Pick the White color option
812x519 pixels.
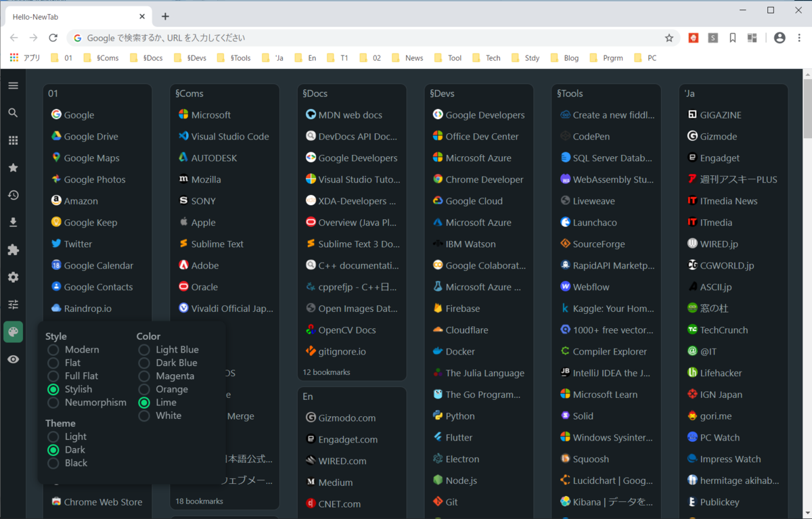pos(160,415)
